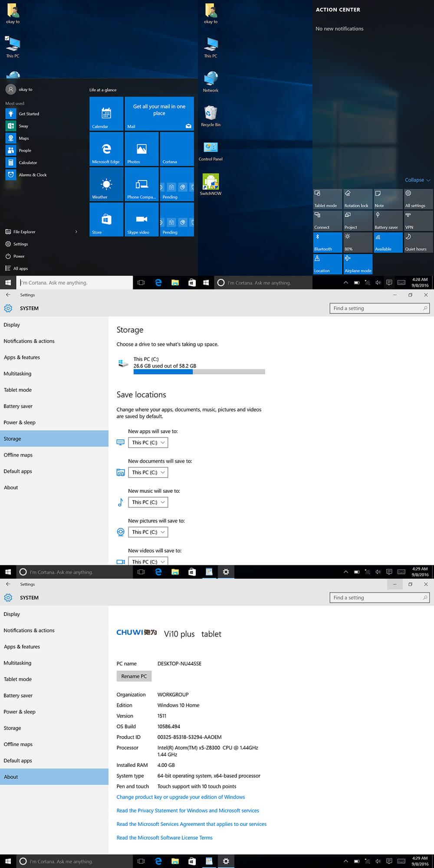Open the Microsoft Edge tile in Start
Viewport: 434px width, 868px height.
tap(106, 149)
